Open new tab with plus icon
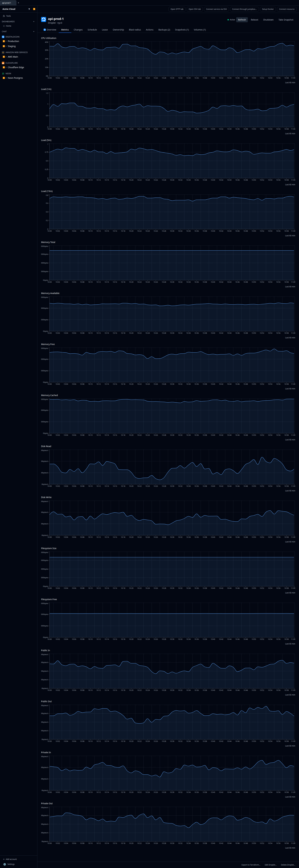The height and width of the screenshot is (868, 299). [18, 3]
